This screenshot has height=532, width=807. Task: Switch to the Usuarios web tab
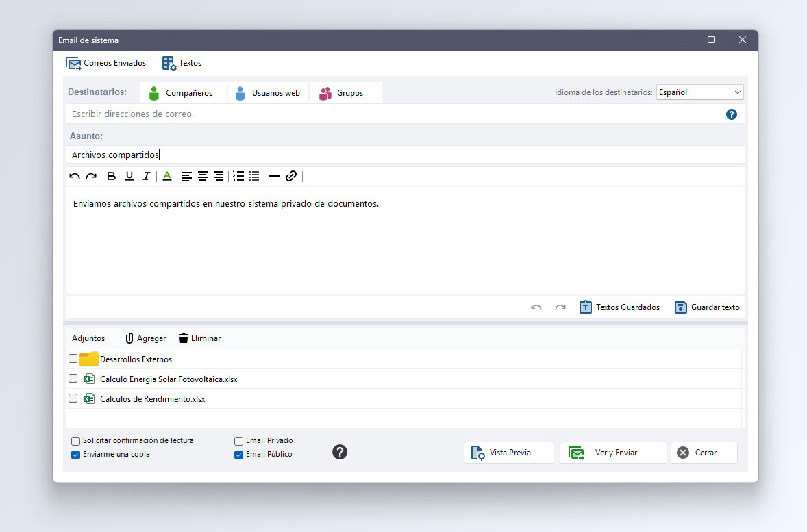268,93
